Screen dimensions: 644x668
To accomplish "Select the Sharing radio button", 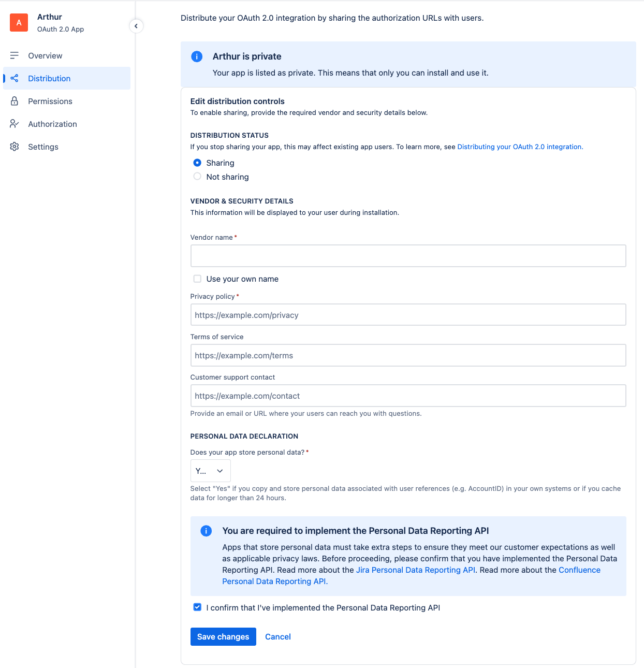I will (197, 163).
